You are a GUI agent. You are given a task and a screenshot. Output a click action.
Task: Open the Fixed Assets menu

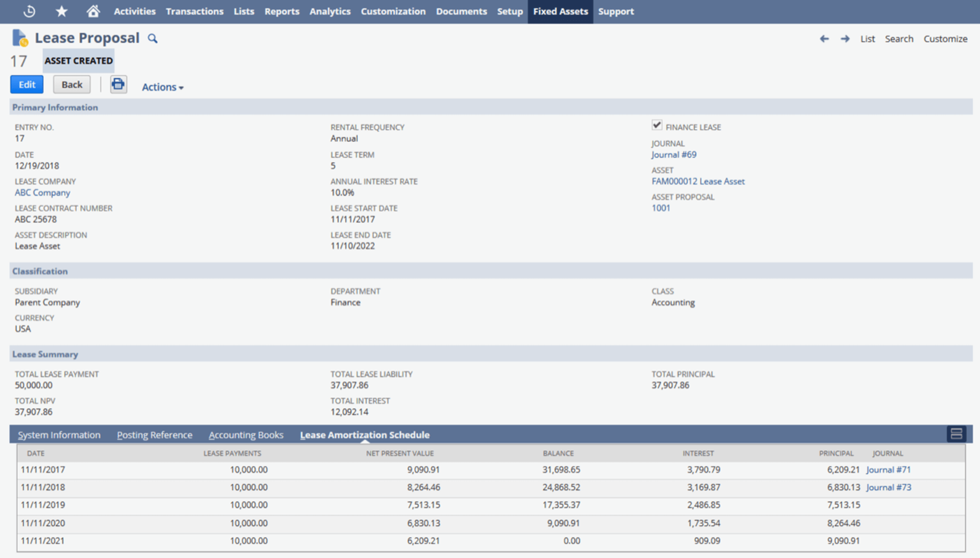pyautogui.click(x=560, y=11)
